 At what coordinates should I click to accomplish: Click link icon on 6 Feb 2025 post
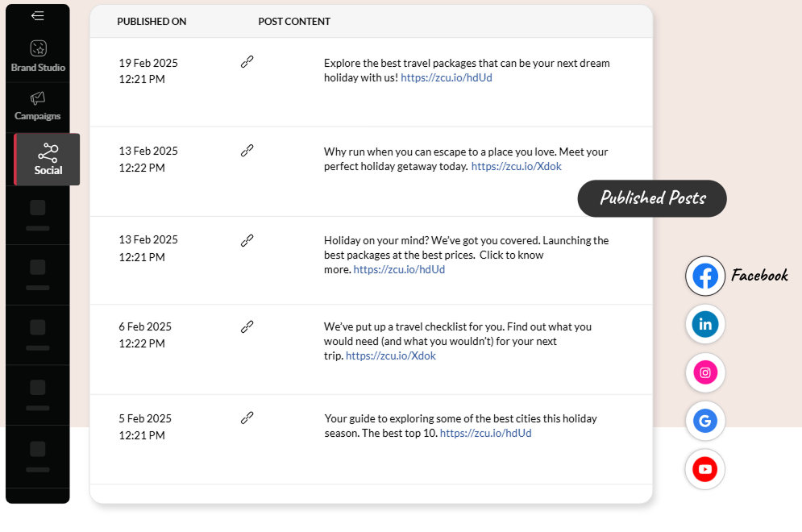click(247, 326)
